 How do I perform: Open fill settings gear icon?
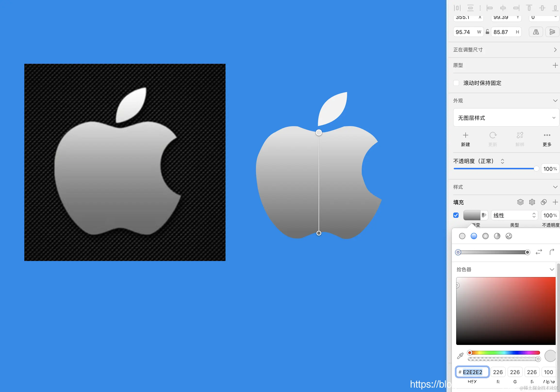[532, 202]
